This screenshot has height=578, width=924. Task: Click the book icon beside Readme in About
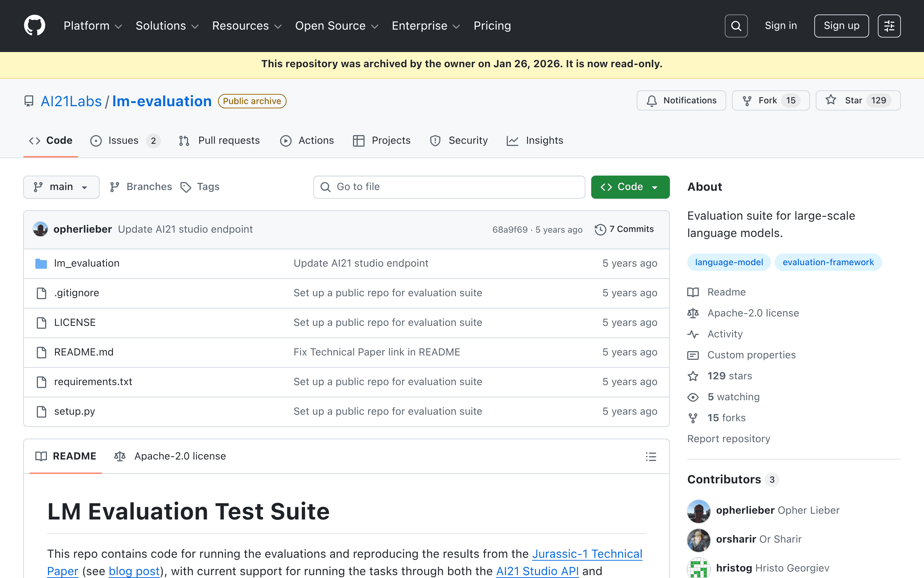693,293
